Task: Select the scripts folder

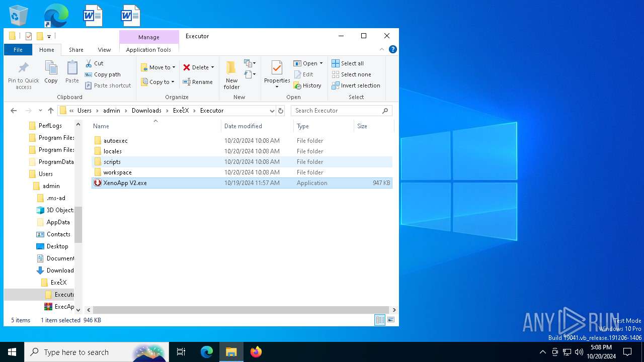Action: [112, 162]
